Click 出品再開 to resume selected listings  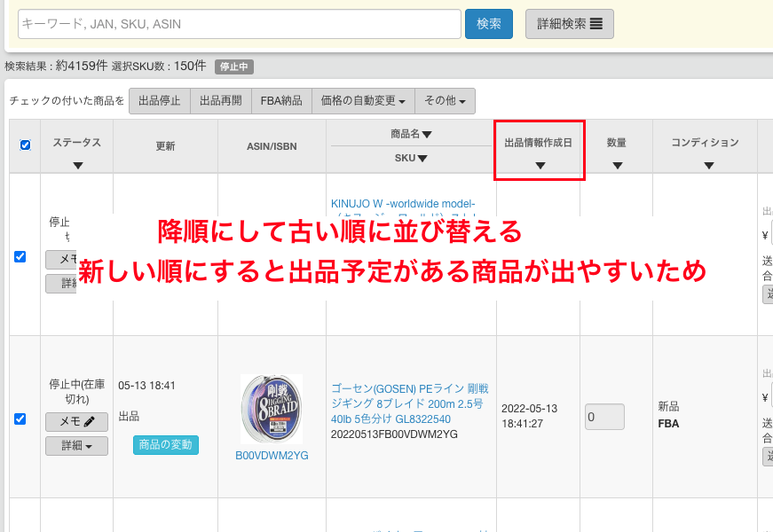pyautogui.click(x=220, y=101)
